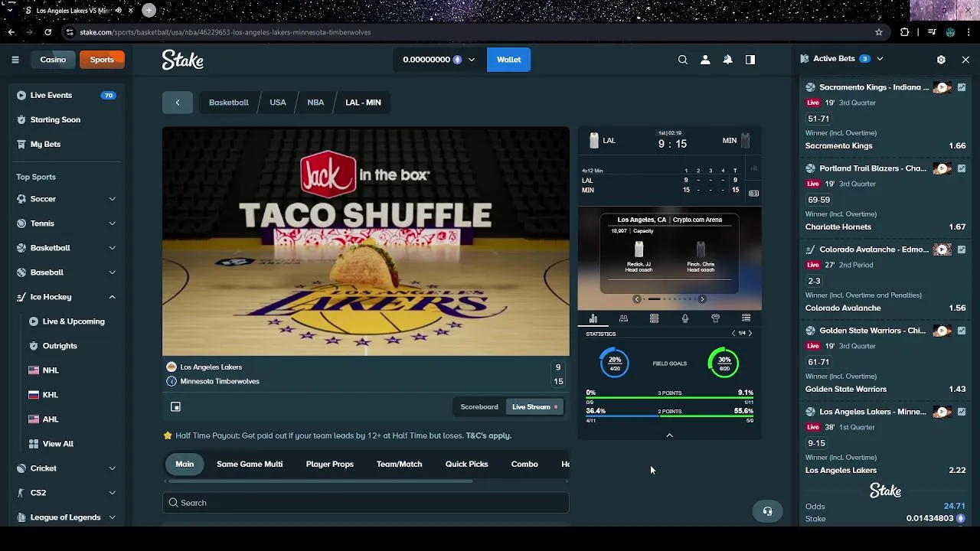The height and width of the screenshot is (551, 980).
Task: Play stream for Sacramento Kings bet
Action: 942,87
